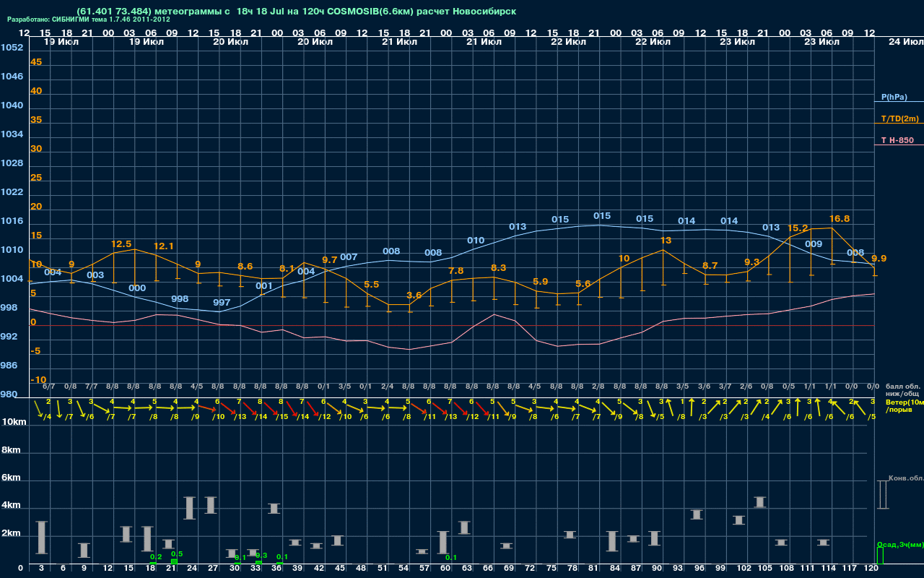The image size is (924, 578).
Task: Click the 8.7 temperature label
Action: point(710,266)
